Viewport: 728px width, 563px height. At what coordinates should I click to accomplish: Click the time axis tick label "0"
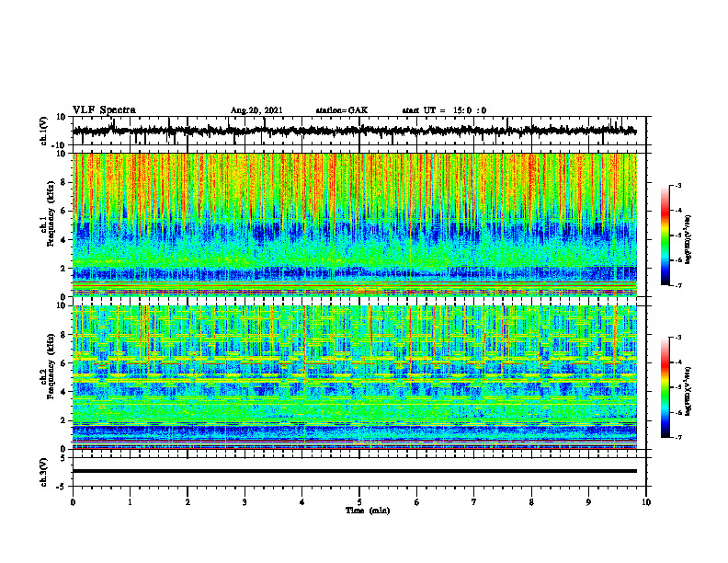click(x=73, y=502)
